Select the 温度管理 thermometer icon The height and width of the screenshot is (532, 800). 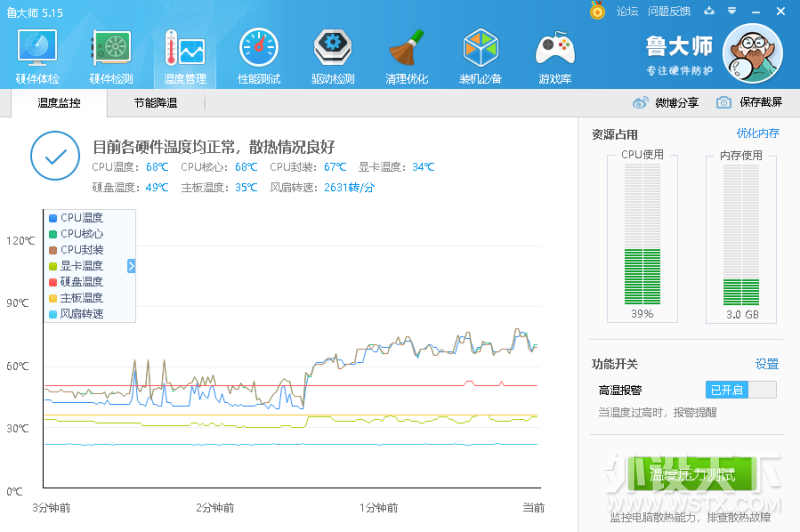point(185,47)
